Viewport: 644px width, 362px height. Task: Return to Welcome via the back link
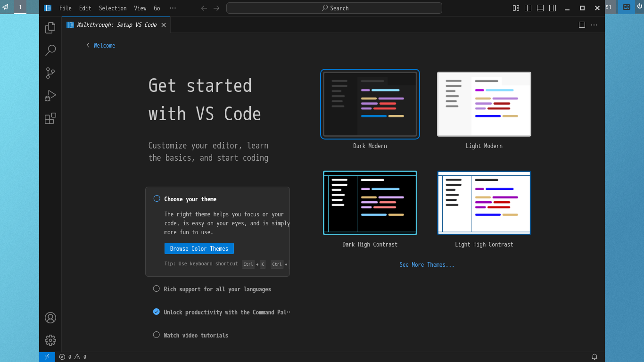pyautogui.click(x=100, y=46)
